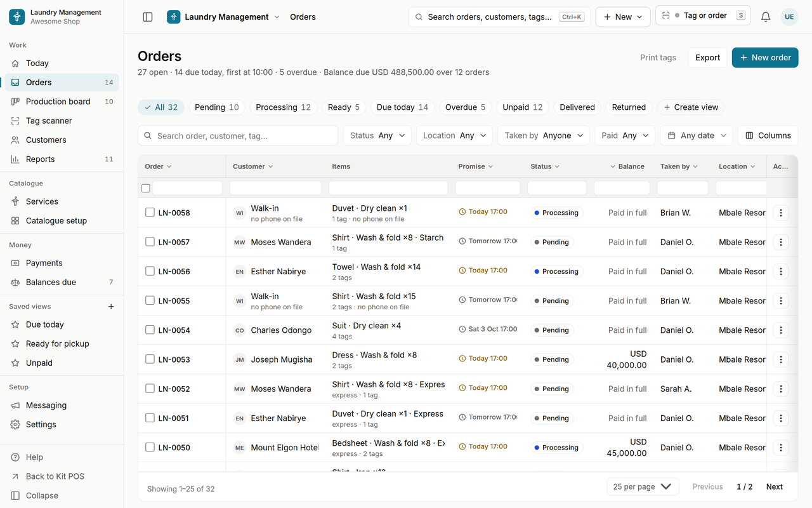The width and height of the screenshot is (812, 508).
Task: Open the Paid filter dropdown
Action: [625, 136]
